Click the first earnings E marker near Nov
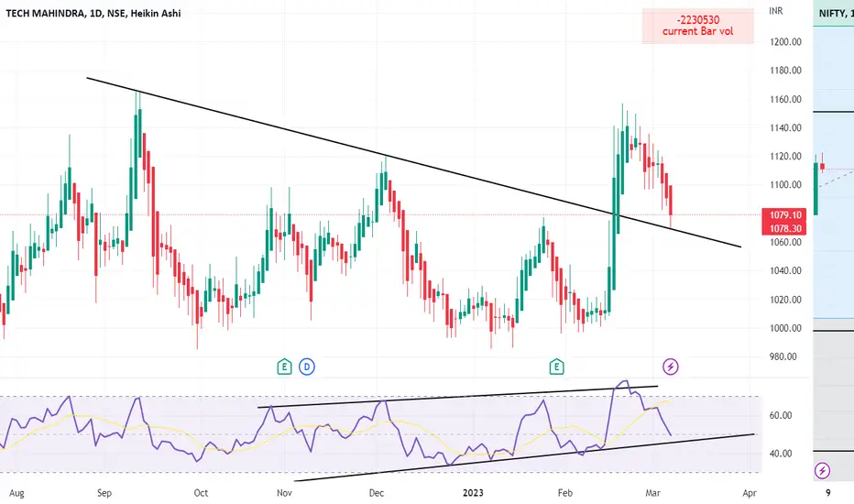 tap(284, 367)
